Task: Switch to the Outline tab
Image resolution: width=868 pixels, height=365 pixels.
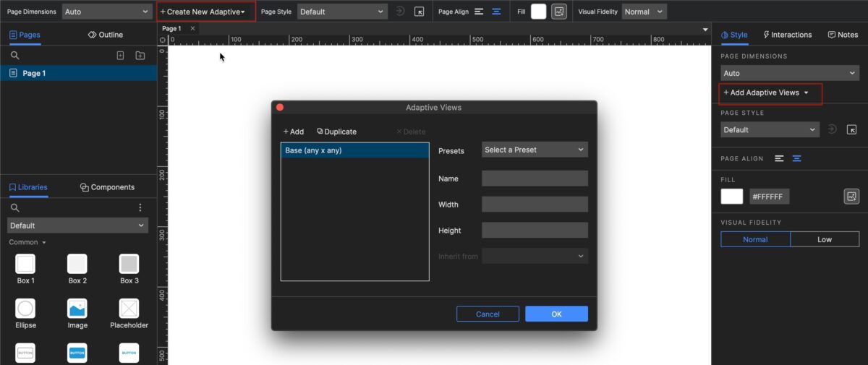Action: click(x=105, y=35)
